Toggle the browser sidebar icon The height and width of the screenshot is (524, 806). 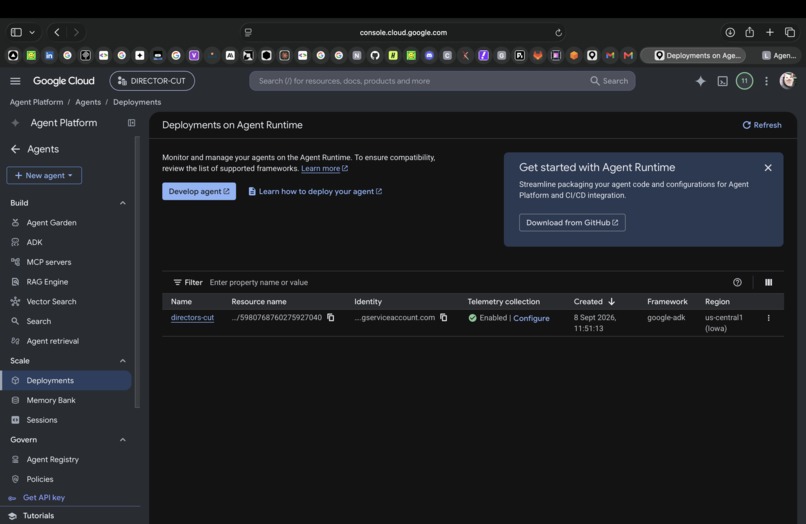tap(16, 32)
